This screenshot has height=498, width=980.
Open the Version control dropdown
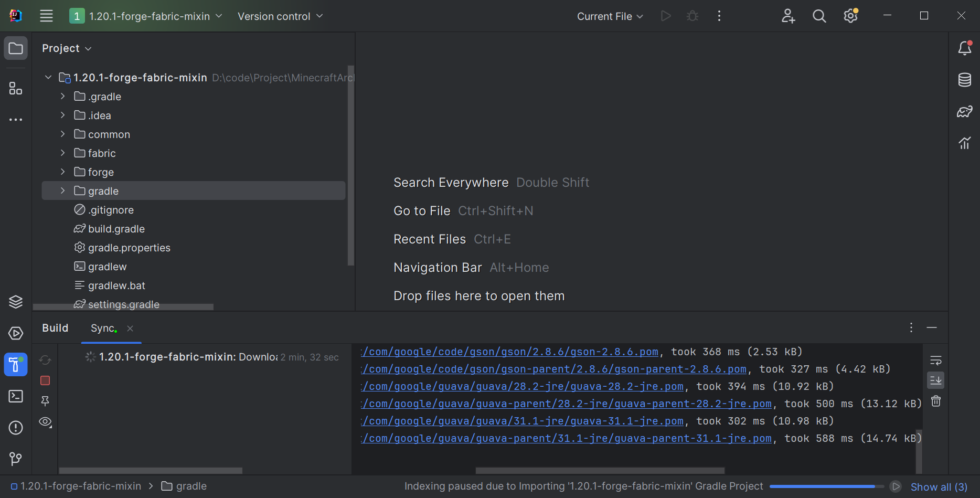point(280,16)
